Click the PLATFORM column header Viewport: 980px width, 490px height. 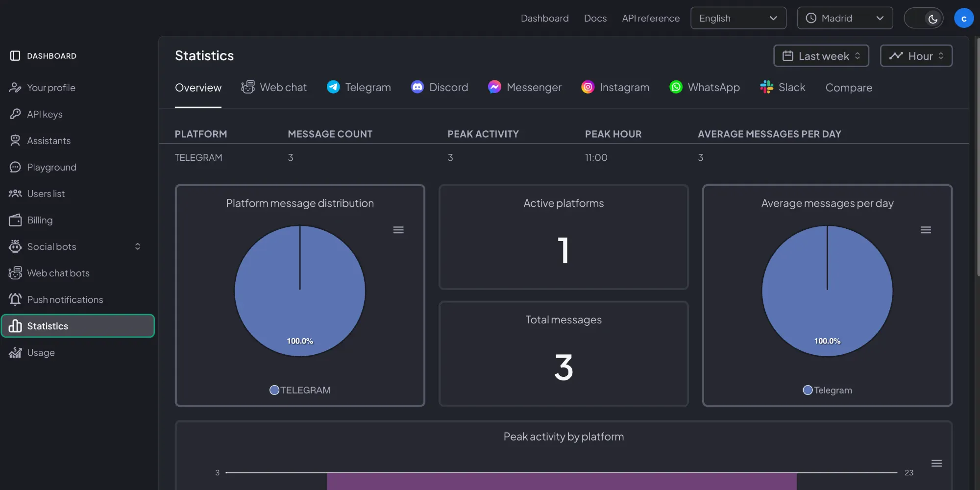click(201, 134)
